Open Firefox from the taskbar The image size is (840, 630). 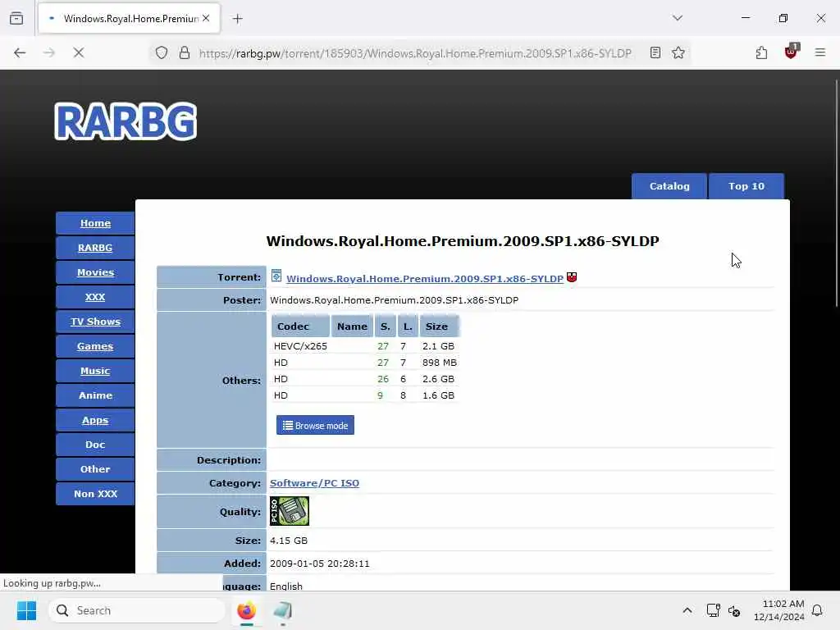246,610
